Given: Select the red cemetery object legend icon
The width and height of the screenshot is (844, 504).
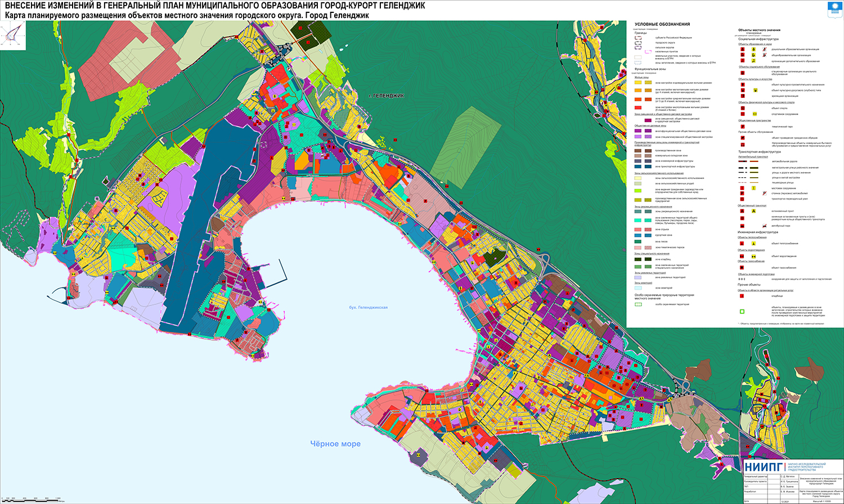Looking at the screenshot, I should tap(743, 295).
